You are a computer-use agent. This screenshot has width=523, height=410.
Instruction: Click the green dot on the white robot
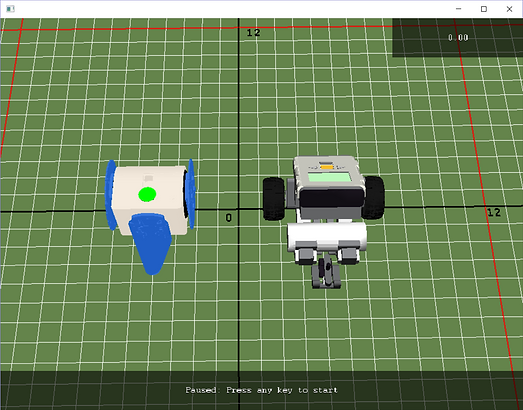pyautogui.click(x=147, y=194)
